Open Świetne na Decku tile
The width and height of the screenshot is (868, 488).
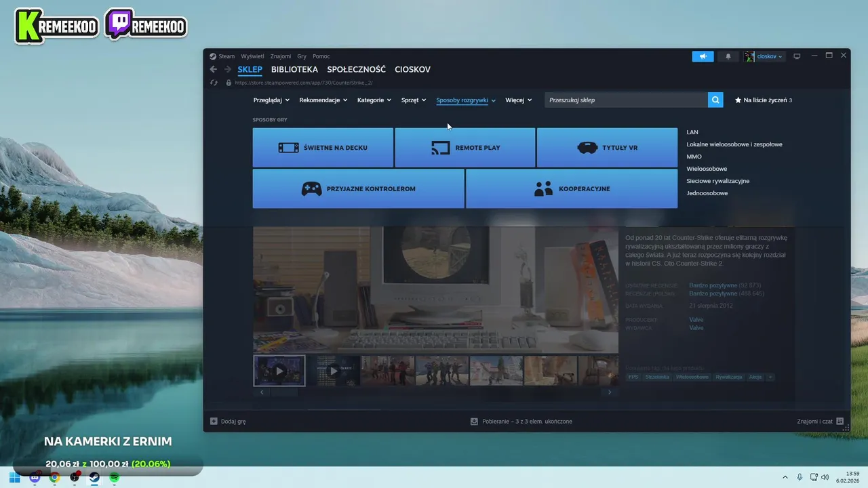pyautogui.click(x=323, y=147)
